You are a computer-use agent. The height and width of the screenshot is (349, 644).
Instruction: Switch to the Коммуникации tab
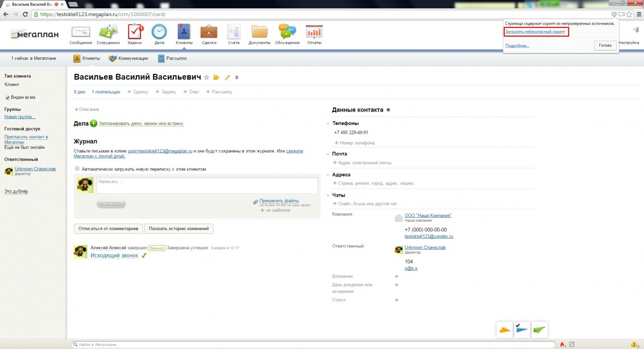pyautogui.click(x=128, y=58)
